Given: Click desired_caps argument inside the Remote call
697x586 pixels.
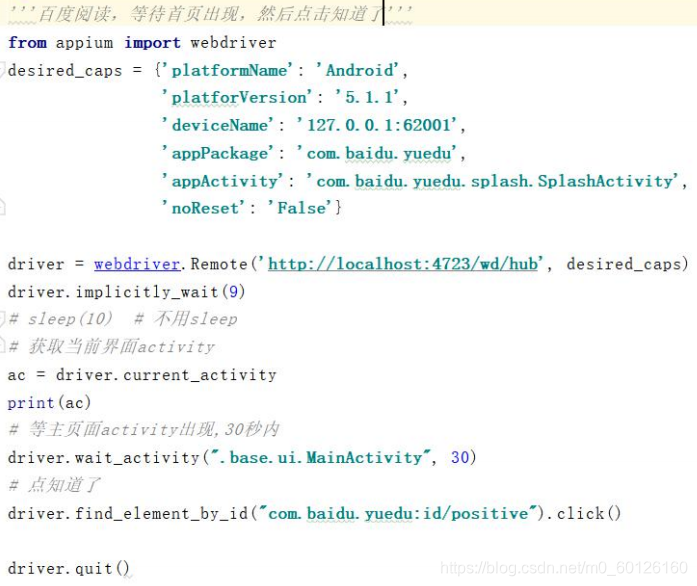Looking at the screenshot, I should tap(624, 264).
